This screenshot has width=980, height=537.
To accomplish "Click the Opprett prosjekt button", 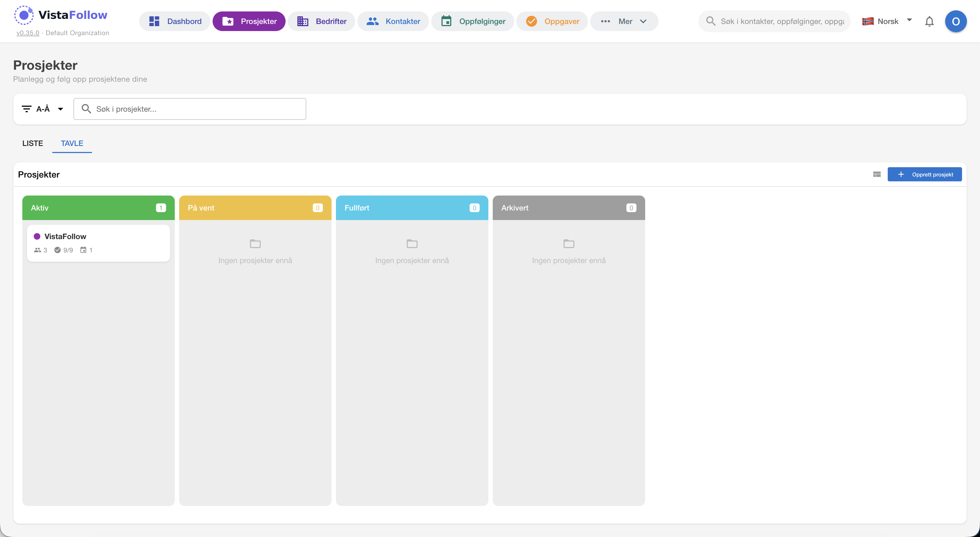I will 925,174.
